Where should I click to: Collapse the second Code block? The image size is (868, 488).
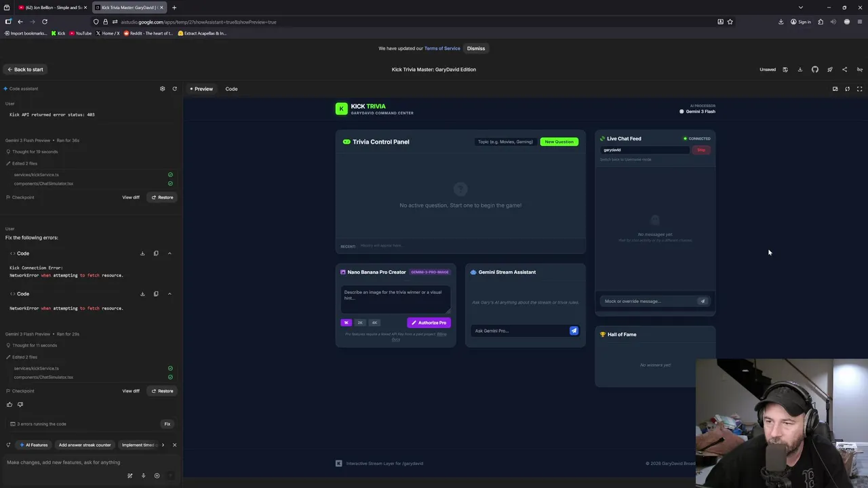coord(170,294)
